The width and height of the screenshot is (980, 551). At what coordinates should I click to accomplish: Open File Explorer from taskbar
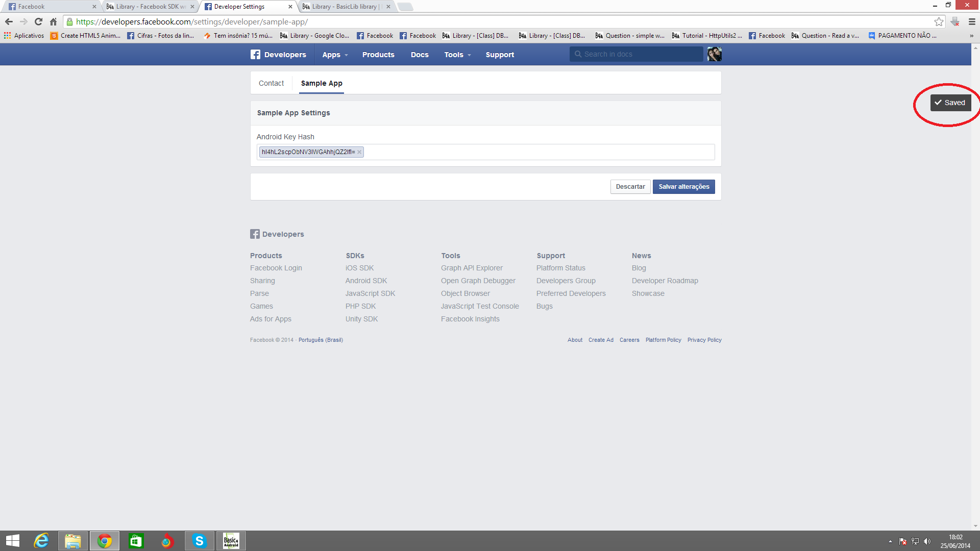[x=73, y=541]
